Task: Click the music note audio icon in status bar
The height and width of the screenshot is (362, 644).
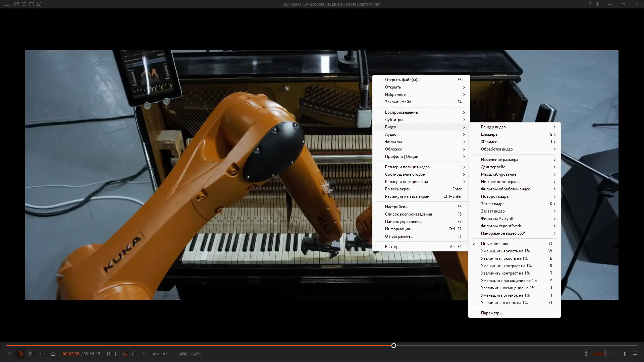Action: click(133, 354)
